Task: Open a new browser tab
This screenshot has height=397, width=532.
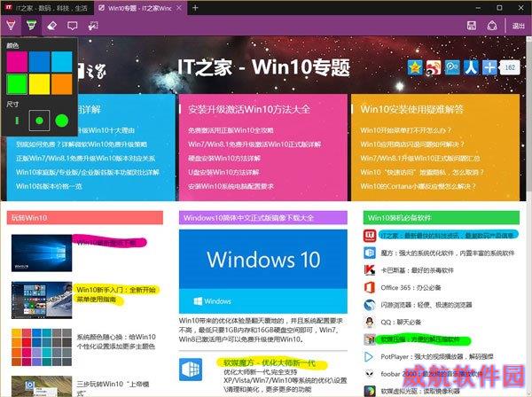Action: [195, 7]
